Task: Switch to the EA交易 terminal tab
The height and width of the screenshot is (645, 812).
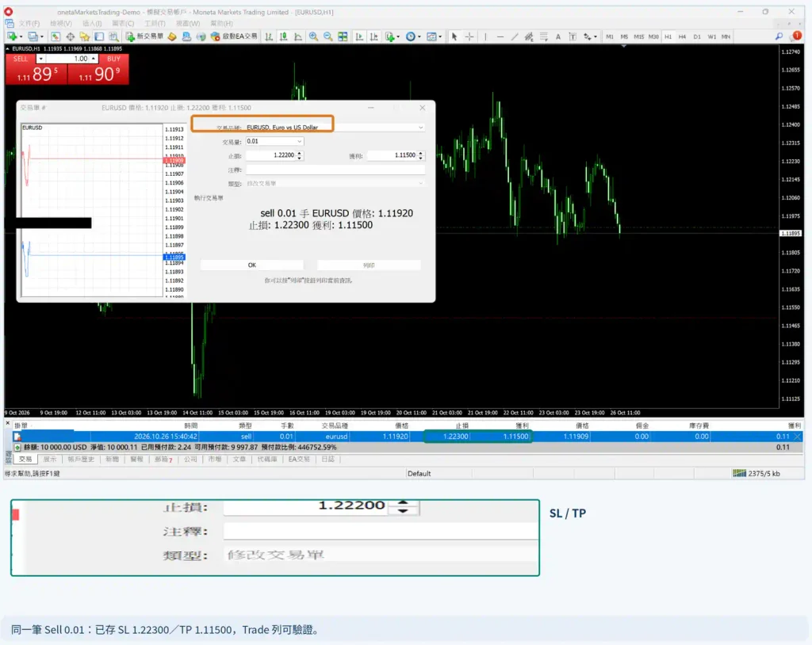Action: 299,459
